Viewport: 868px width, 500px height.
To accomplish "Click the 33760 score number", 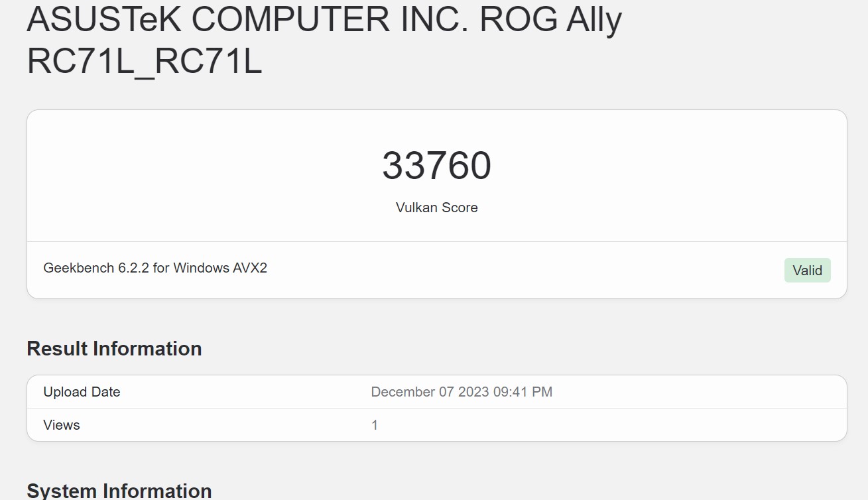I will (436, 166).
